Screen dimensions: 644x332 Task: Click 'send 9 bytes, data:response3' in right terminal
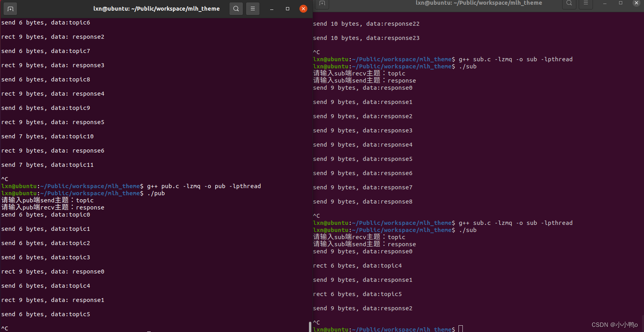[x=363, y=130]
